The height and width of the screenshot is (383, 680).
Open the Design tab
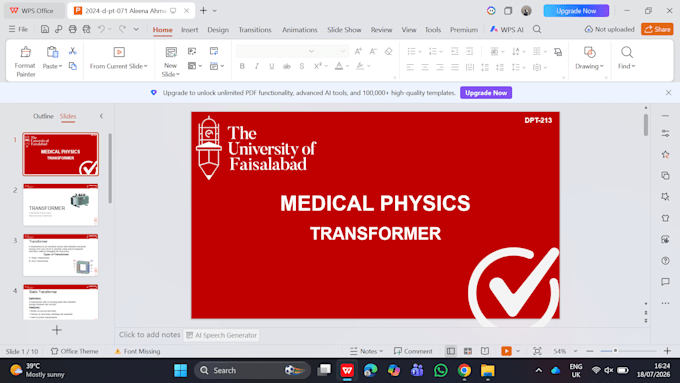click(x=218, y=29)
